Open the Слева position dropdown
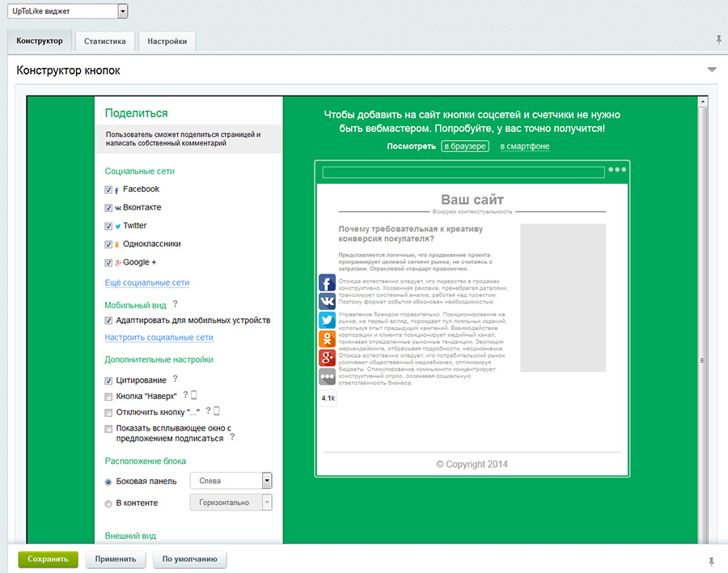The width and height of the screenshot is (728, 573). pyautogui.click(x=266, y=481)
